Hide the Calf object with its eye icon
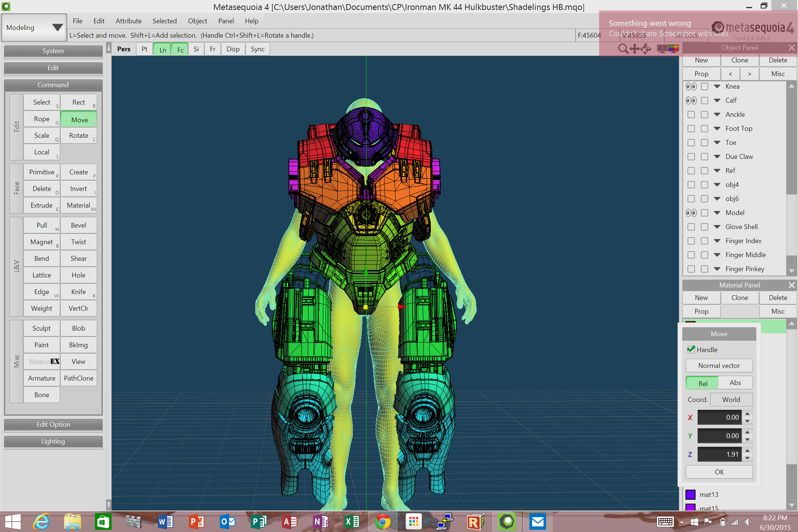This screenshot has height=532, width=798. point(691,100)
